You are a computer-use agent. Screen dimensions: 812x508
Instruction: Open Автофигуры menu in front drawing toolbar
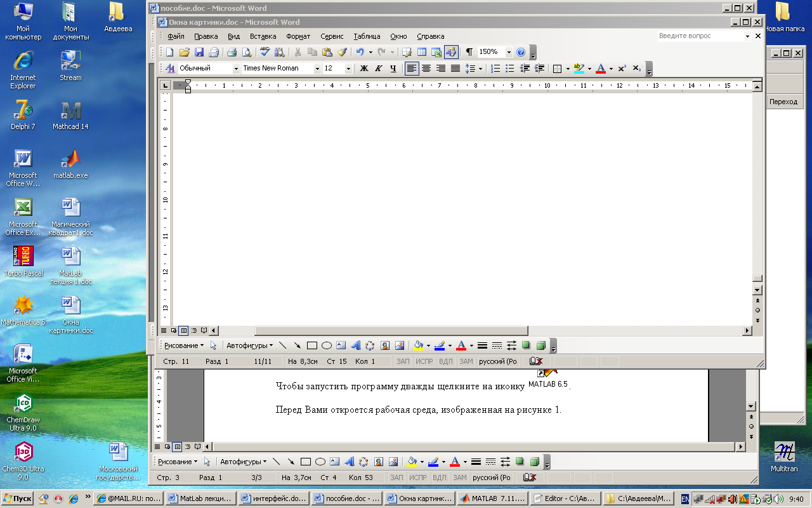click(x=250, y=345)
